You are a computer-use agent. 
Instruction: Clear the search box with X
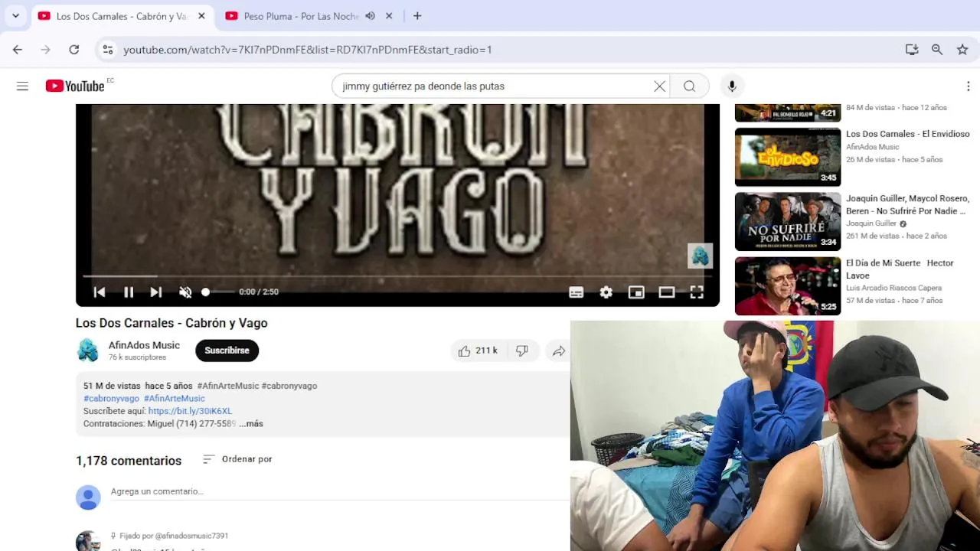coord(659,86)
